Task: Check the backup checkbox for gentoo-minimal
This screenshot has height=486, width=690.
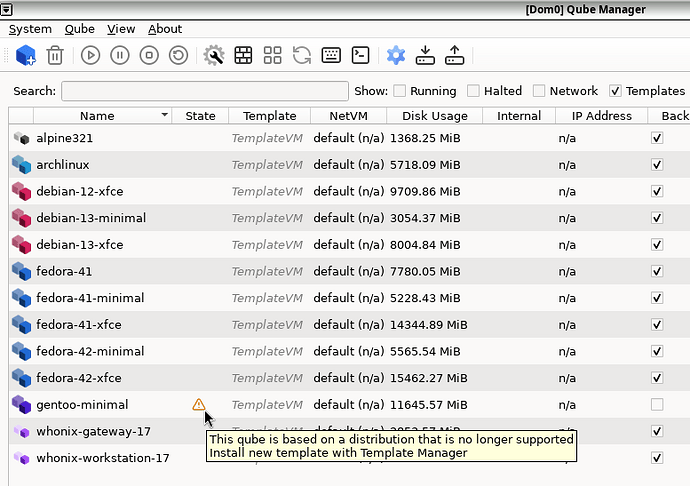Action: point(657,405)
